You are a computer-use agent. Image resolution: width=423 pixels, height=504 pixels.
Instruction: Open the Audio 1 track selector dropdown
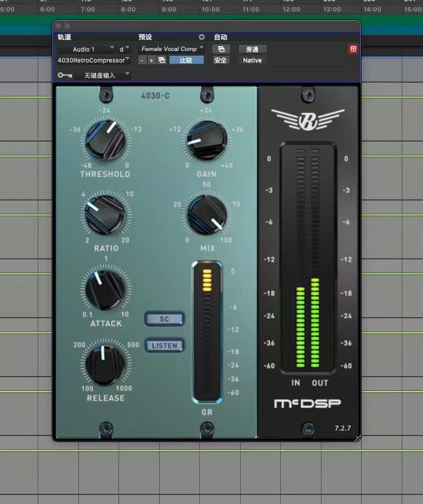(86, 49)
